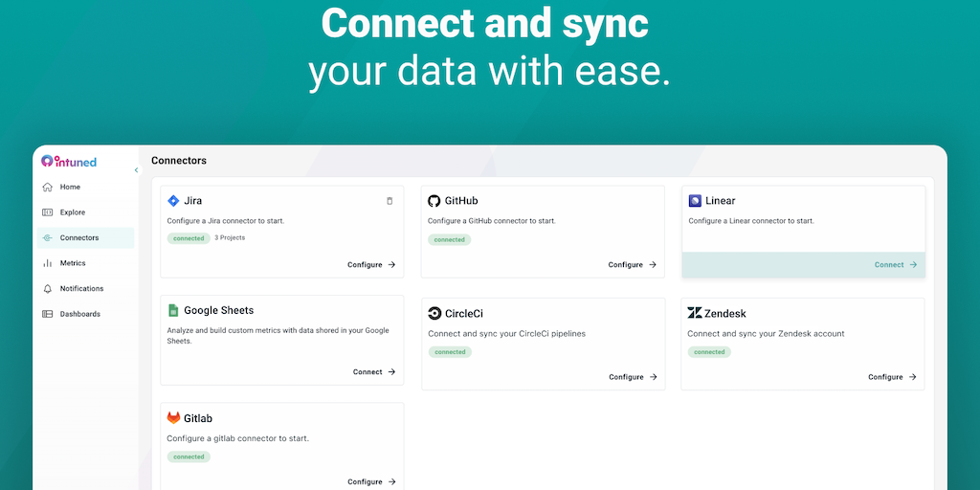The height and width of the screenshot is (490, 980).
Task: Click the arrow on Jira's Configure
Action: 391,265
